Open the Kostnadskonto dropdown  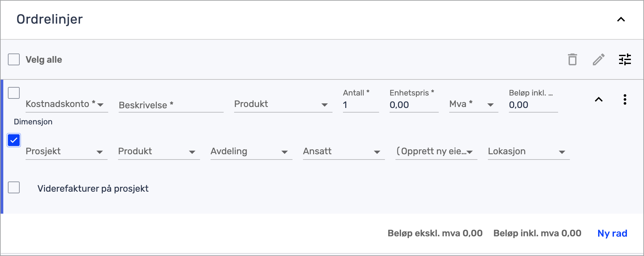click(67, 104)
